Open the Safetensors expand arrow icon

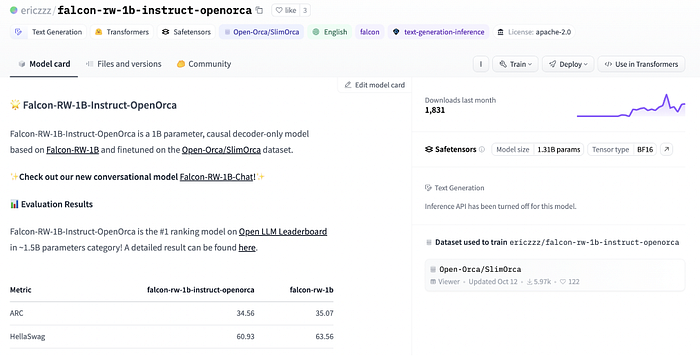666,150
